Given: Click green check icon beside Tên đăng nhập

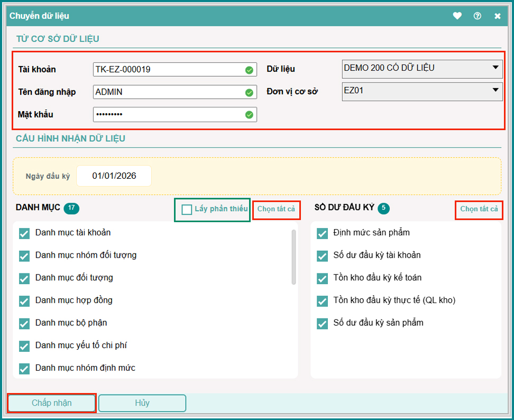Looking at the screenshot, I should [249, 93].
